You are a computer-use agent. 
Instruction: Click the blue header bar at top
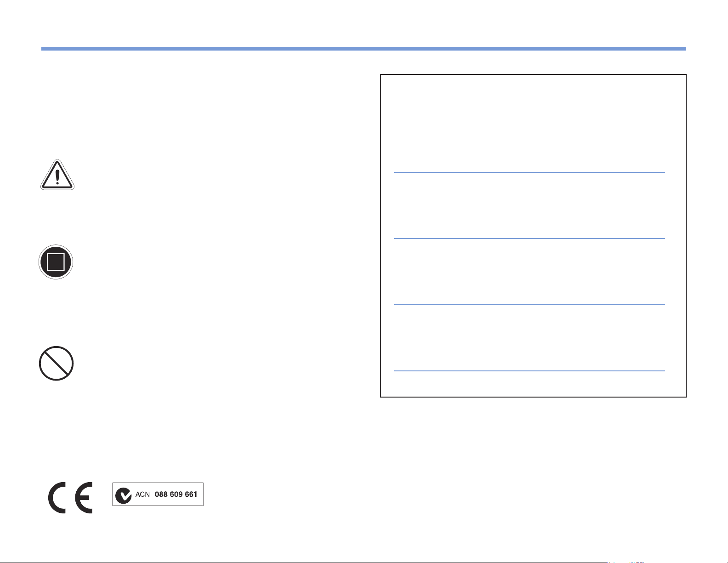point(363,48)
